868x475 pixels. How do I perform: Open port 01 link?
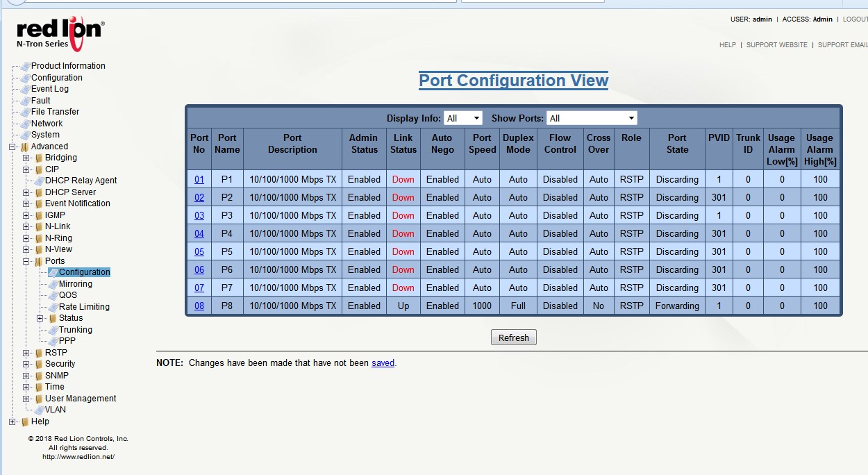tap(199, 179)
